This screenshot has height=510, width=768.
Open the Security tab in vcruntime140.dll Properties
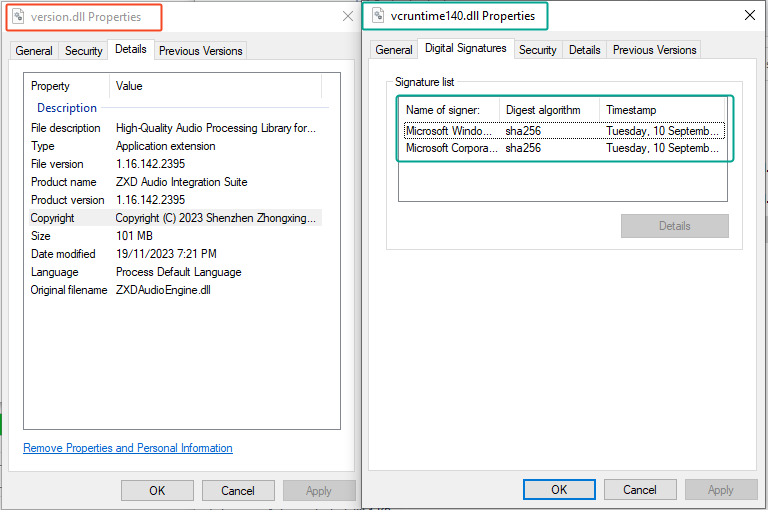point(538,50)
